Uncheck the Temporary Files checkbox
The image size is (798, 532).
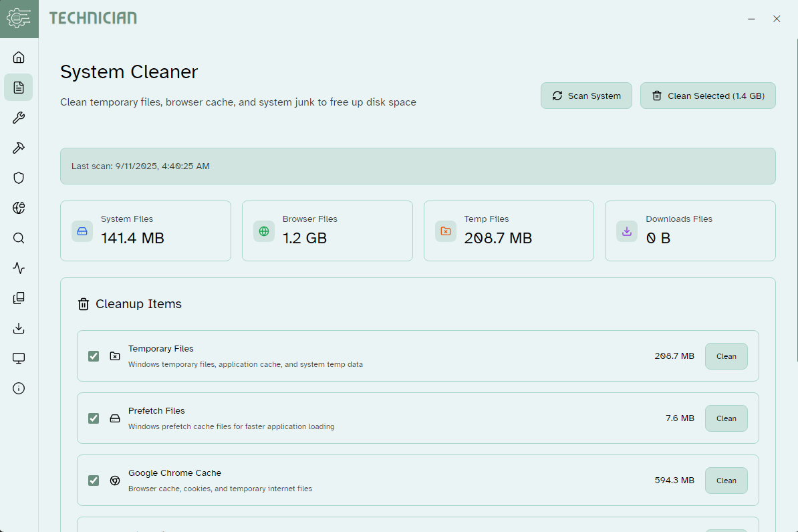94,356
